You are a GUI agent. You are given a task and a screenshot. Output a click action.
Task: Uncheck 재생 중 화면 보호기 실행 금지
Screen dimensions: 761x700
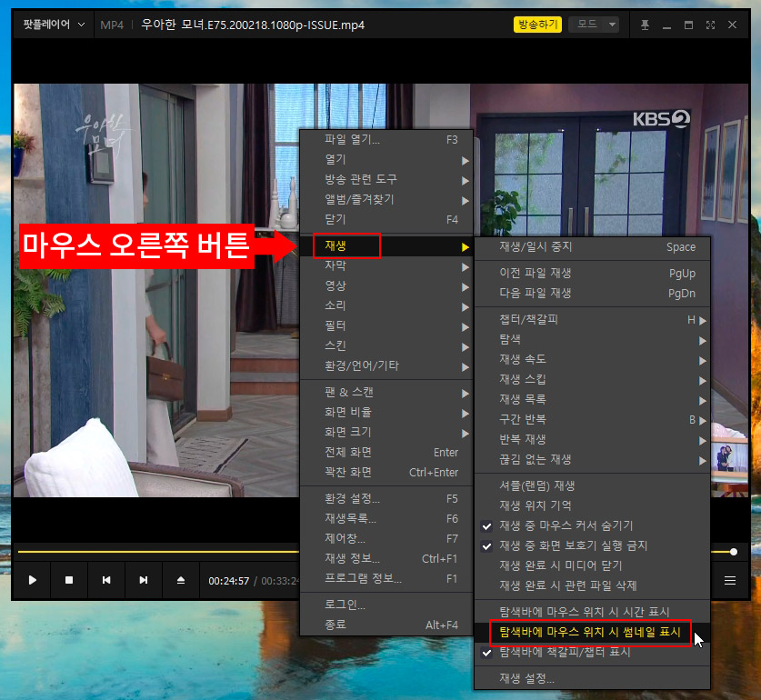coord(592,546)
